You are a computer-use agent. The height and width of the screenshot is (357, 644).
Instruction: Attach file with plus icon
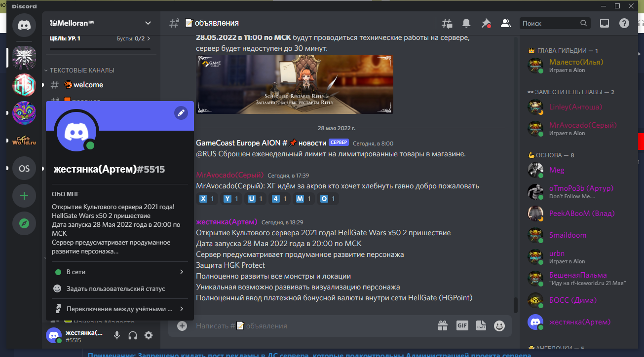tap(182, 326)
